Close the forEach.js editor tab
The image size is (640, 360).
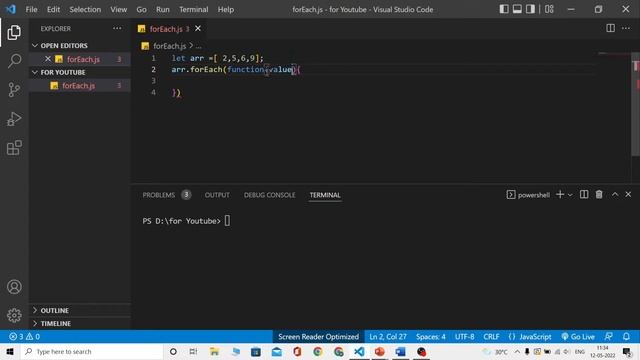coord(198,29)
